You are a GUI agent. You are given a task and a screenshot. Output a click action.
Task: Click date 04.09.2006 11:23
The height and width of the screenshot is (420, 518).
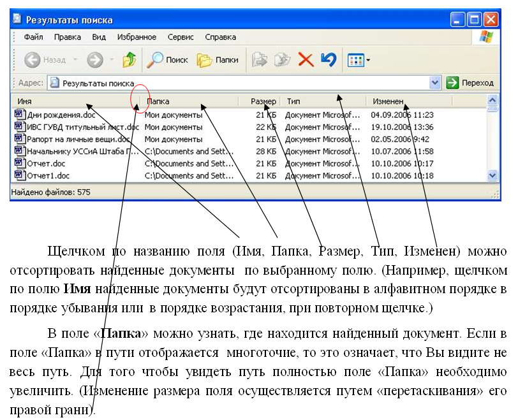402,115
